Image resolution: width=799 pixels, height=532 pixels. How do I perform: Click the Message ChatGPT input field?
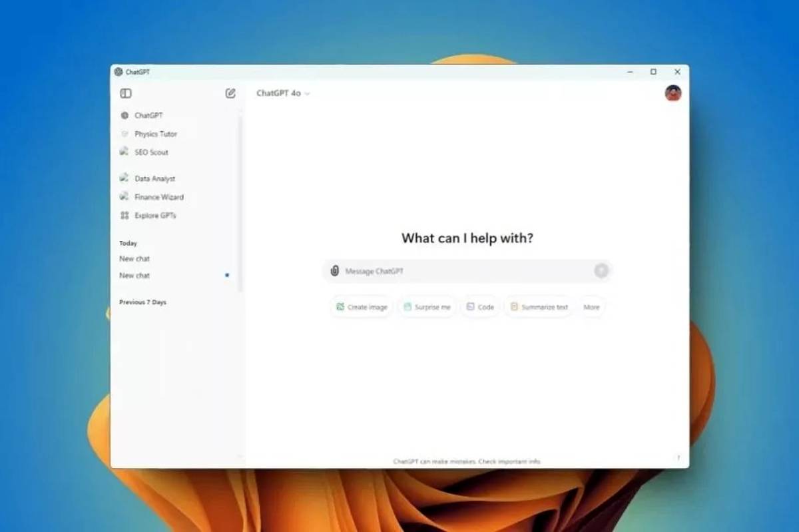[466, 271]
